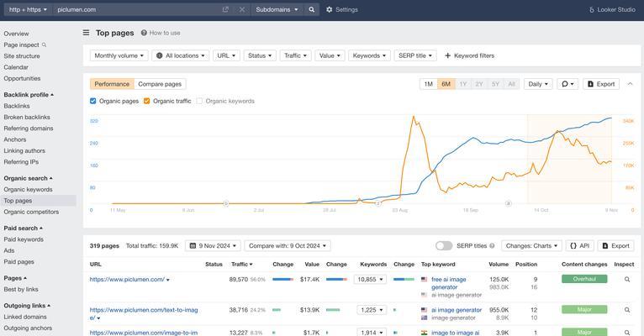Collapse the Paid search section
The image size is (644, 336).
(24, 228)
